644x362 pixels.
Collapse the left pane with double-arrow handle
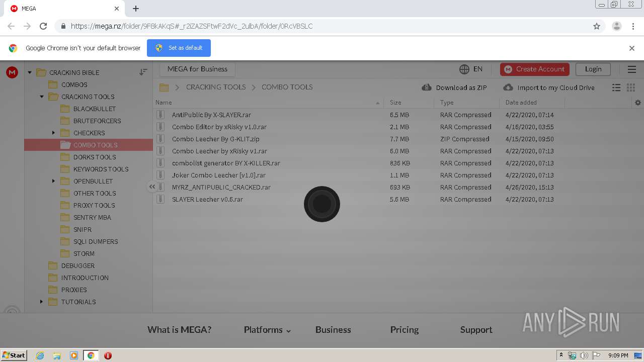(x=152, y=187)
